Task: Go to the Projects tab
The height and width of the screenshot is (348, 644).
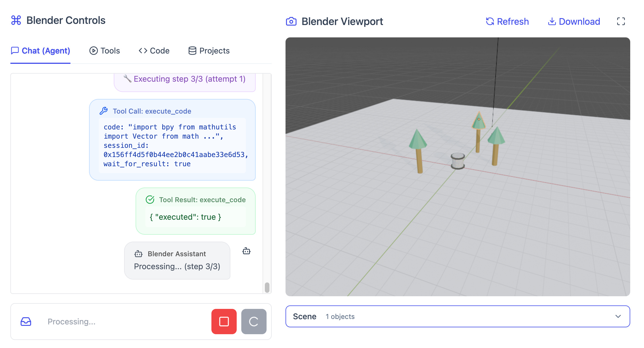Action: (209, 51)
